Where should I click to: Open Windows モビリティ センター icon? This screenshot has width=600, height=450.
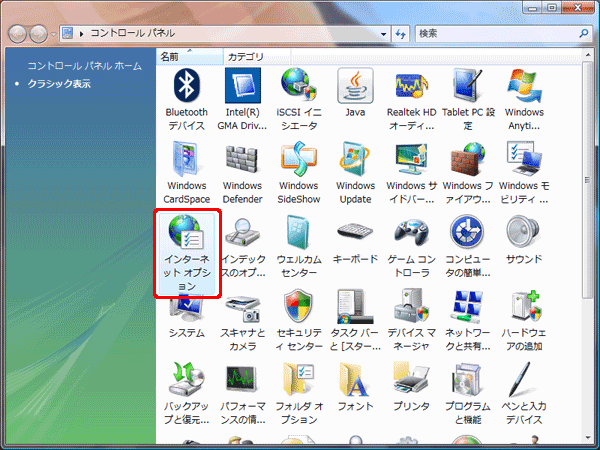[x=524, y=173]
